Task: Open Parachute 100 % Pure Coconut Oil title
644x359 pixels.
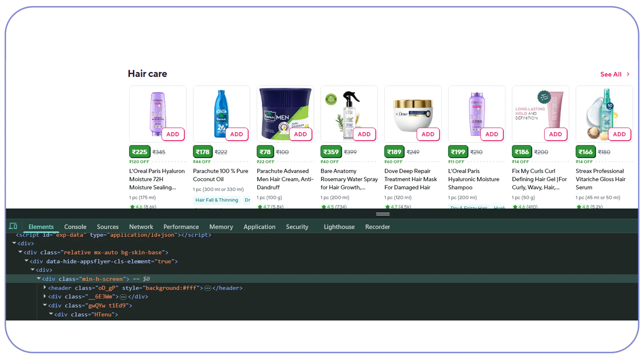Action: 220,175
